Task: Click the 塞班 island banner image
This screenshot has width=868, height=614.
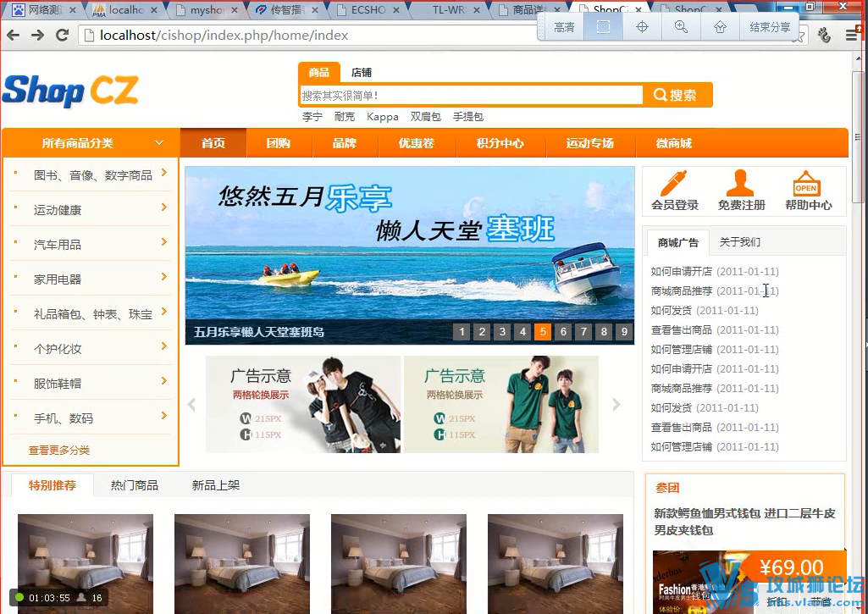Action: (x=410, y=255)
